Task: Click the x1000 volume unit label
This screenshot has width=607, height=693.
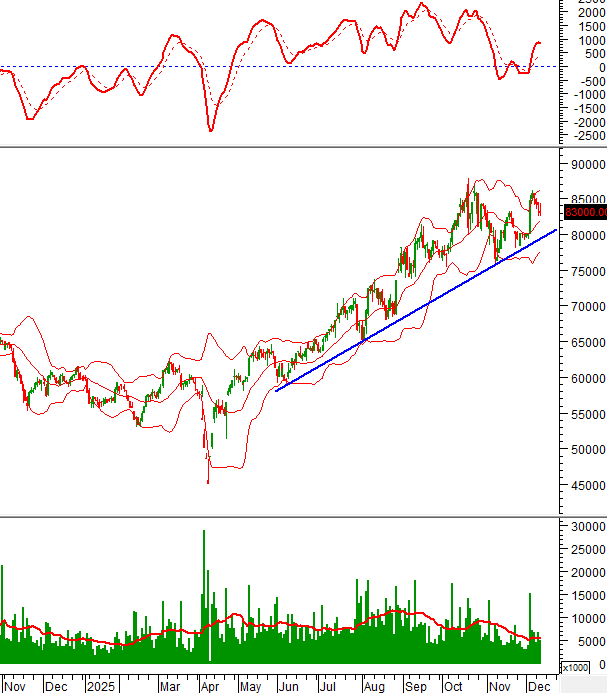Action: click(575, 667)
